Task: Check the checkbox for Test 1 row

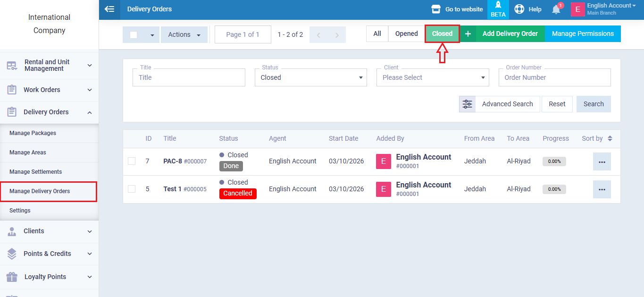Action: coord(132,189)
